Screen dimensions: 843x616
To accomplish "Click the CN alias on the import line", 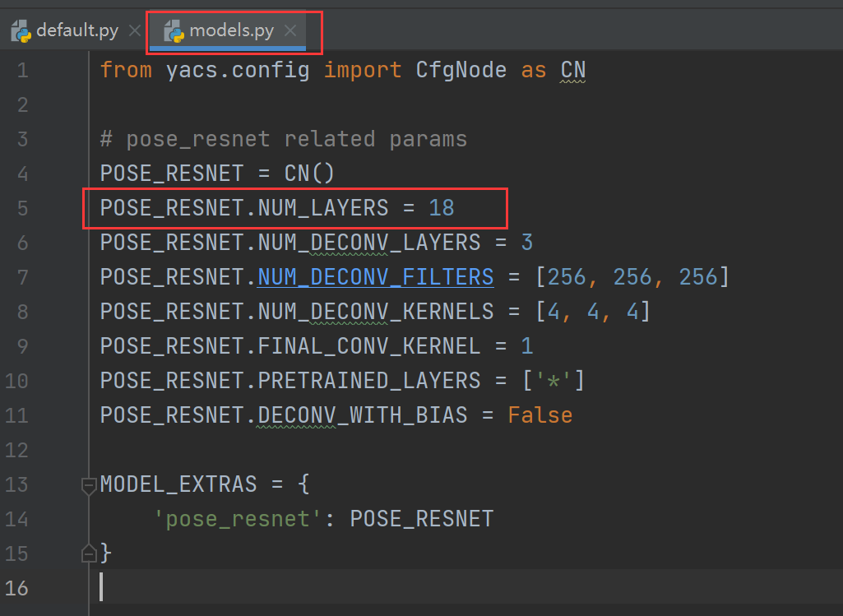I will pyautogui.click(x=572, y=71).
